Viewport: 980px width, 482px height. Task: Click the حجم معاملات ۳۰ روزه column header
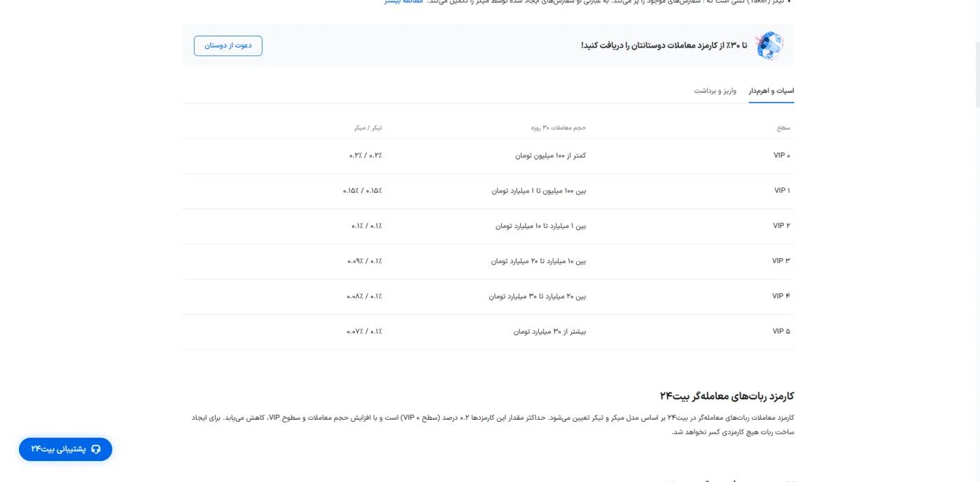pos(558,128)
